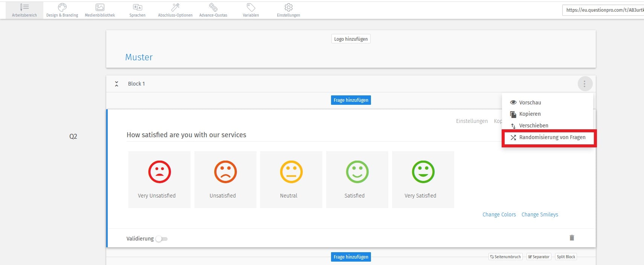
Task: Open Design & Branding palette icon
Action: pyautogui.click(x=62, y=8)
